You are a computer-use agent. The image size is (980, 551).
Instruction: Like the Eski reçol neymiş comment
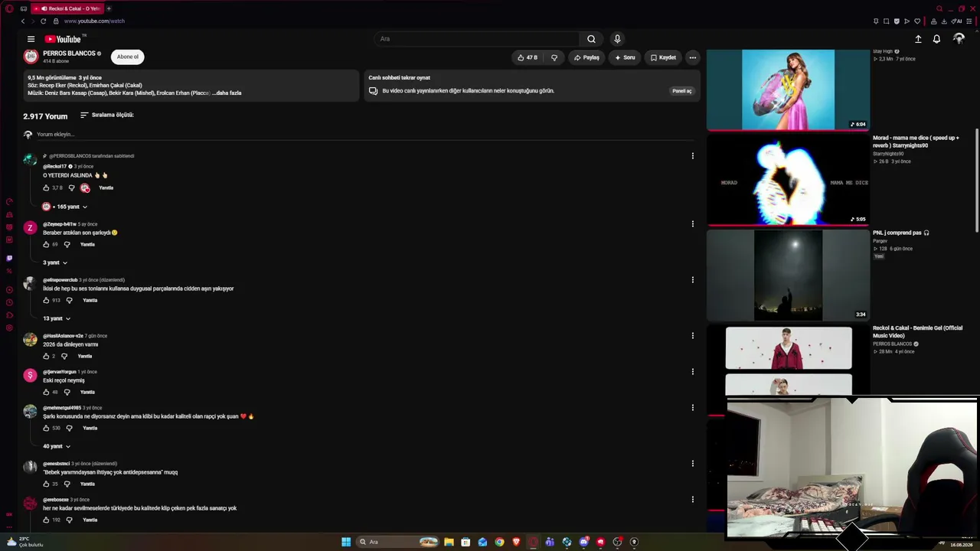click(46, 393)
